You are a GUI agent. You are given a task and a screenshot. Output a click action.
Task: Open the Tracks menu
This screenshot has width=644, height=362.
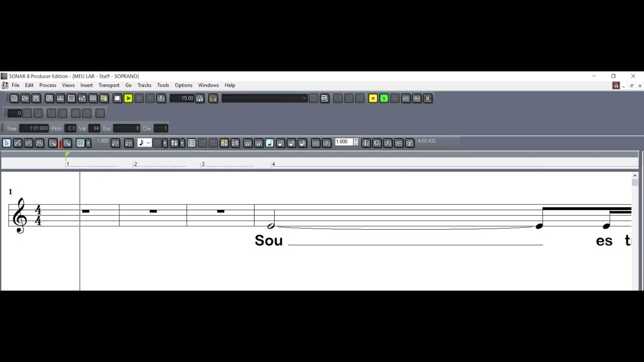pos(144,85)
